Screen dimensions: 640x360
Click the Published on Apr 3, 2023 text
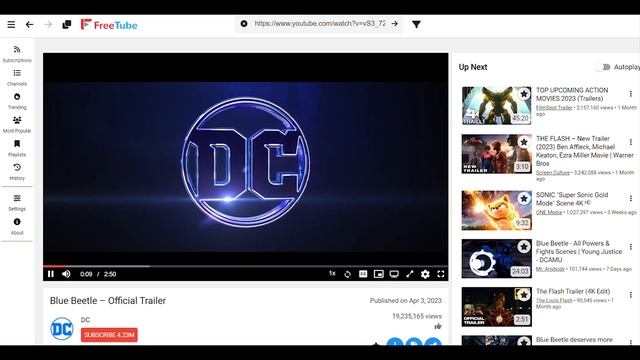(x=406, y=300)
